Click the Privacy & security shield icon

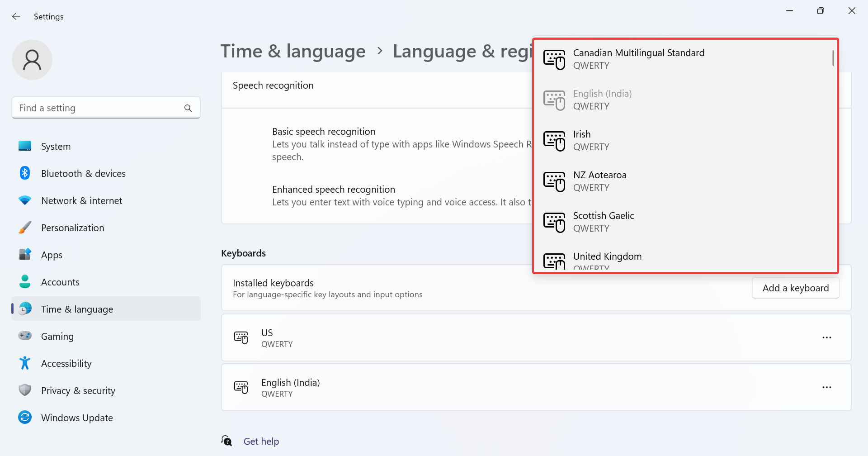click(x=25, y=390)
